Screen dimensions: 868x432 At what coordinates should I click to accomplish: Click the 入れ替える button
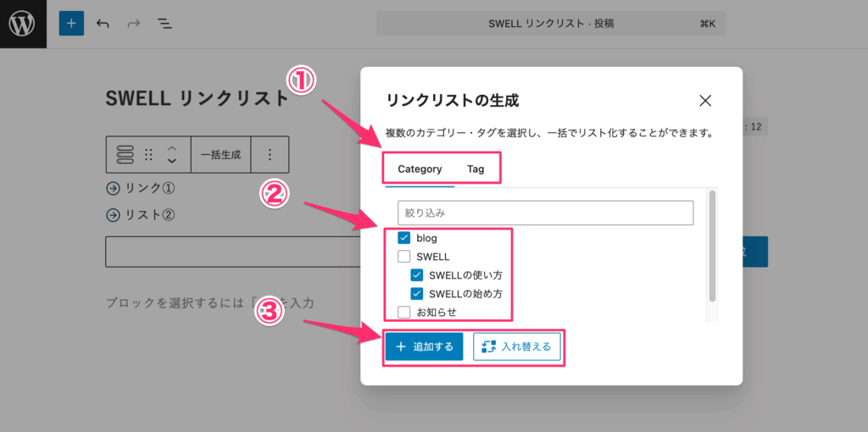pos(517,346)
